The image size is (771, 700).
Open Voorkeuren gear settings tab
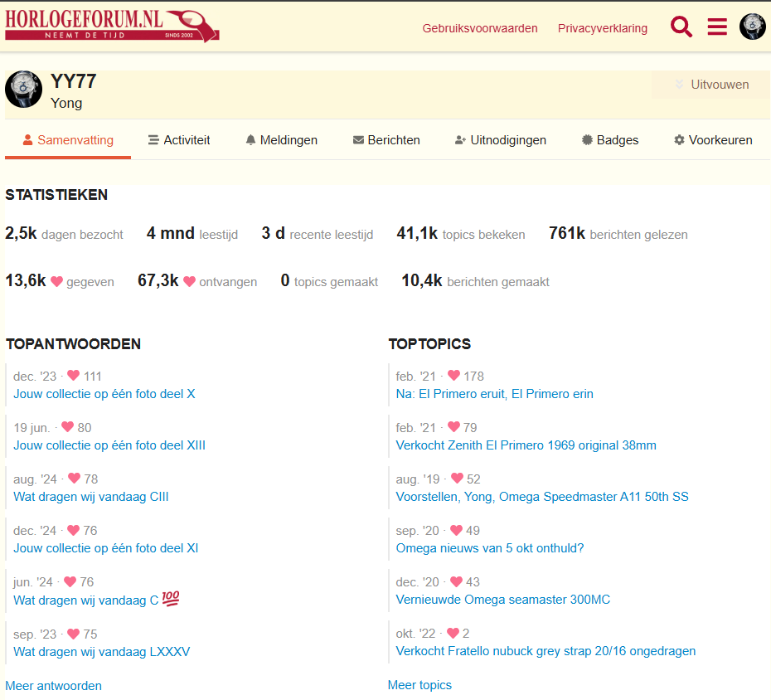(713, 140)
